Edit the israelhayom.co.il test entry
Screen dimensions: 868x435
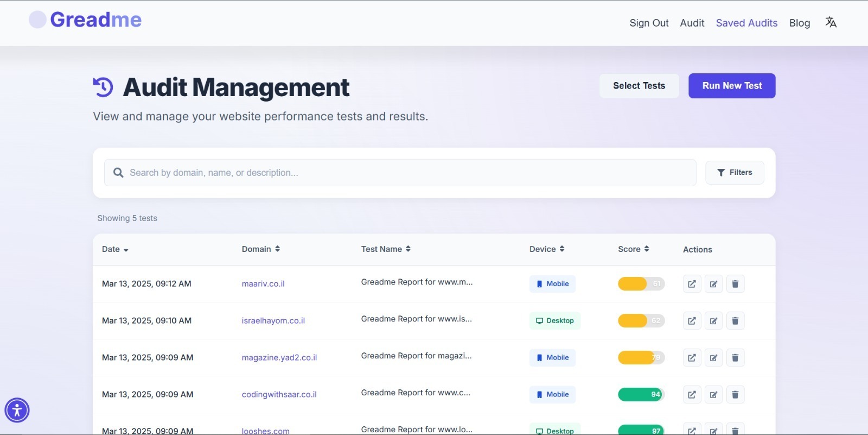click(713, 321)
